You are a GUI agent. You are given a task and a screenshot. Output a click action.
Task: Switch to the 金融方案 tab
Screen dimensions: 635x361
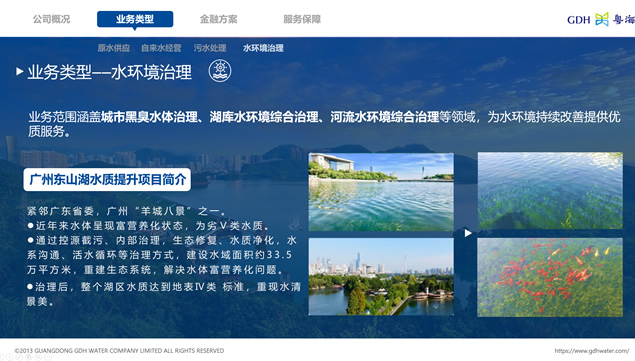(218, 19)
